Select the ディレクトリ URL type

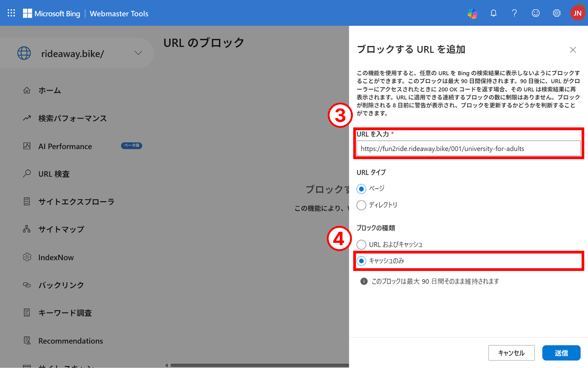361,205
